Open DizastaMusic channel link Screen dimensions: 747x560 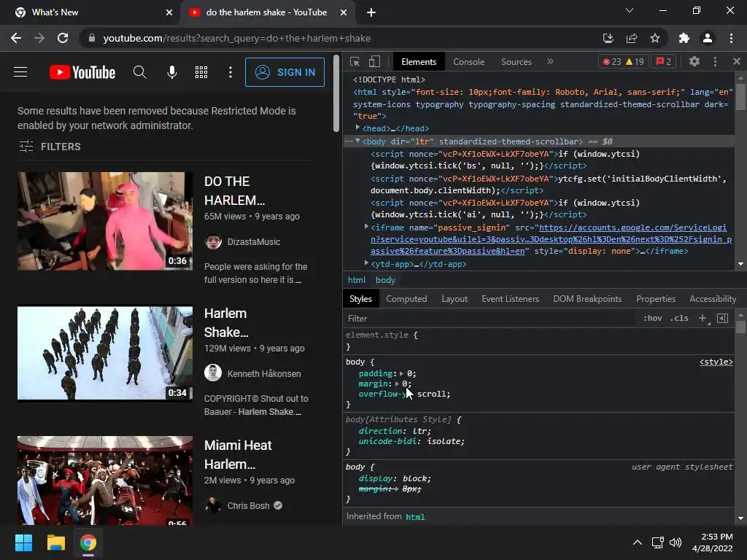pyautogui.click(x=253, y=242)
